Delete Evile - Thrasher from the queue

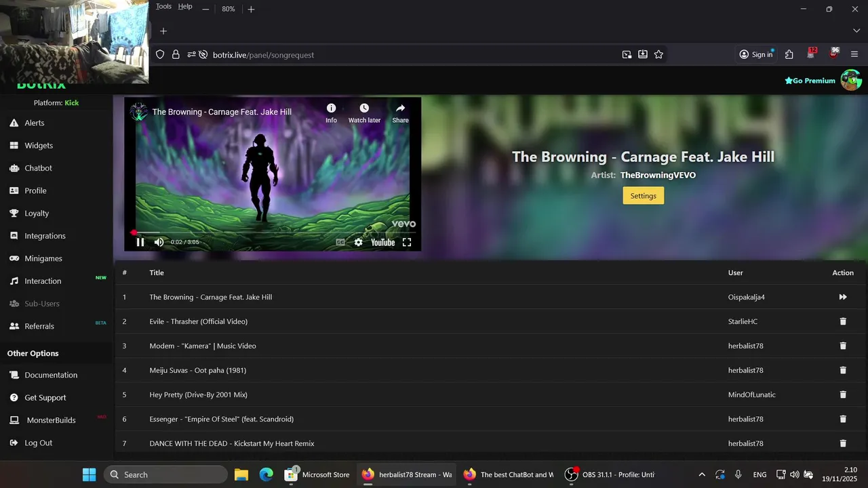point(843,321)
